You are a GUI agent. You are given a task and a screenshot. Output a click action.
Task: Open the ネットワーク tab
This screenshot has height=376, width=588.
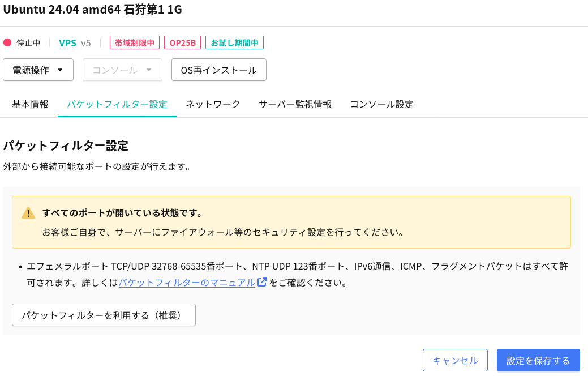(212, 104)
